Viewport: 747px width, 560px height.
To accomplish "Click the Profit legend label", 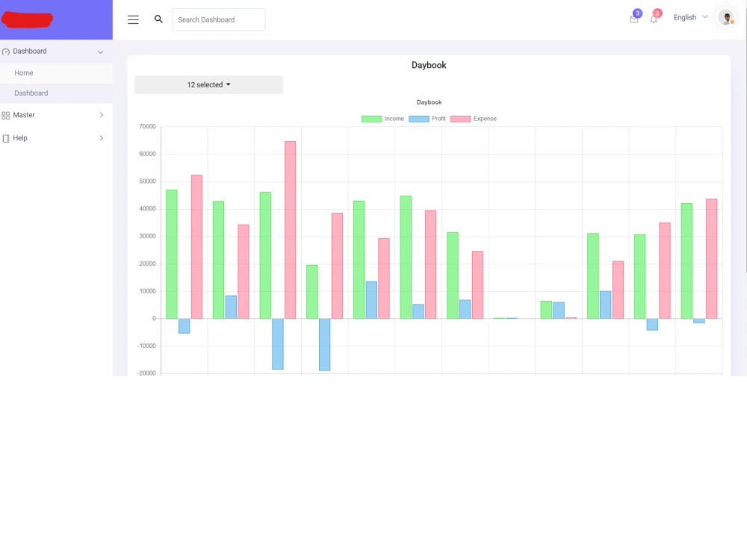I will (x=438, y=119).
